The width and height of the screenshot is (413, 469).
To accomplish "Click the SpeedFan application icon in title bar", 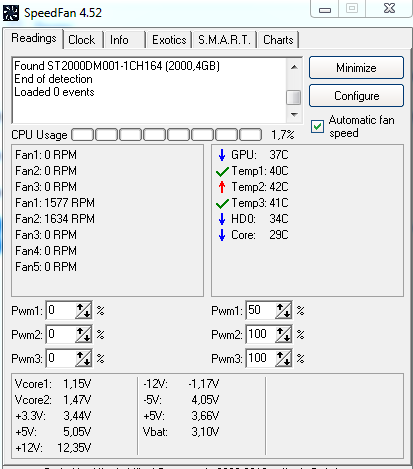I will [11, 13].
